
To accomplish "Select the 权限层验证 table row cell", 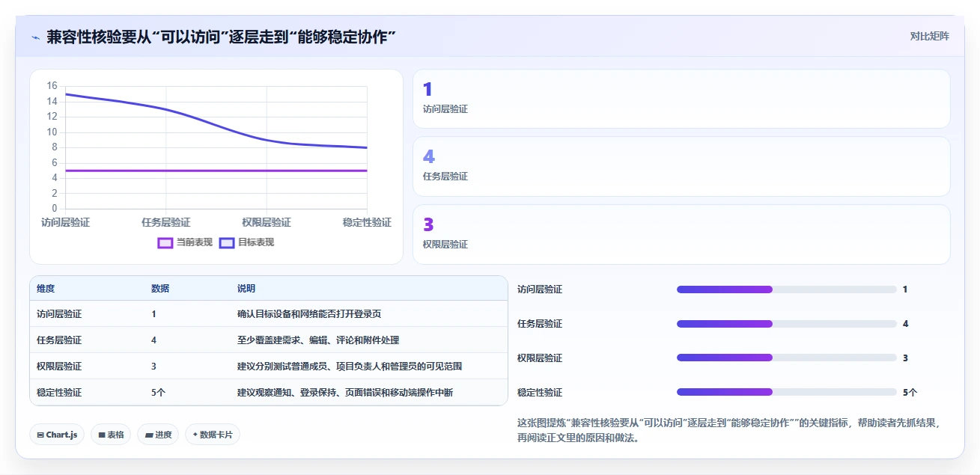I will tap(59, 367).
